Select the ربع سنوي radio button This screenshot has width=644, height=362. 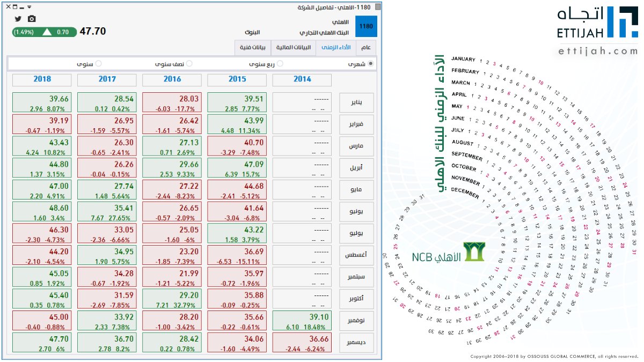(280, 64)
